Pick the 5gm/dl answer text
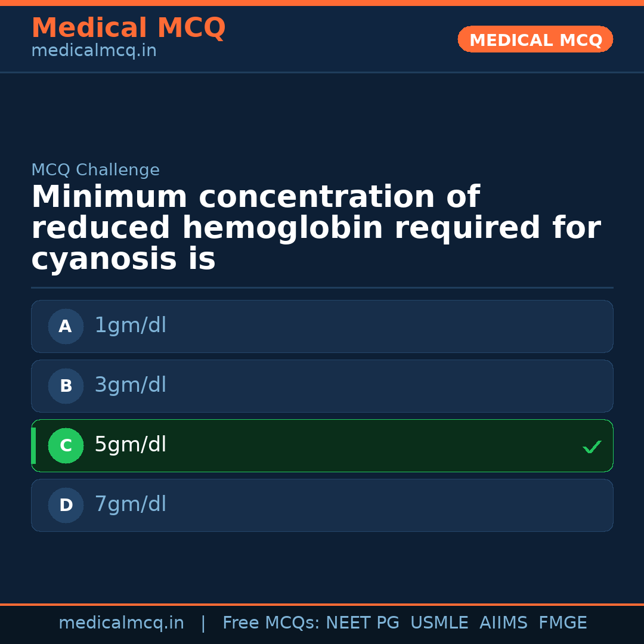This screenshot has height=644, width=644. 131,445
